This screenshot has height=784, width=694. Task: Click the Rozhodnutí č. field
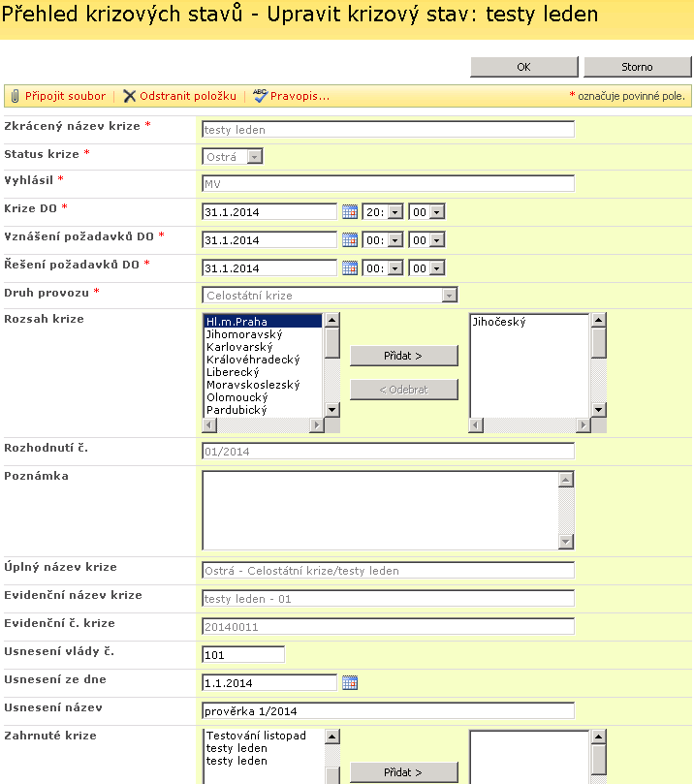tap(389, 451)
